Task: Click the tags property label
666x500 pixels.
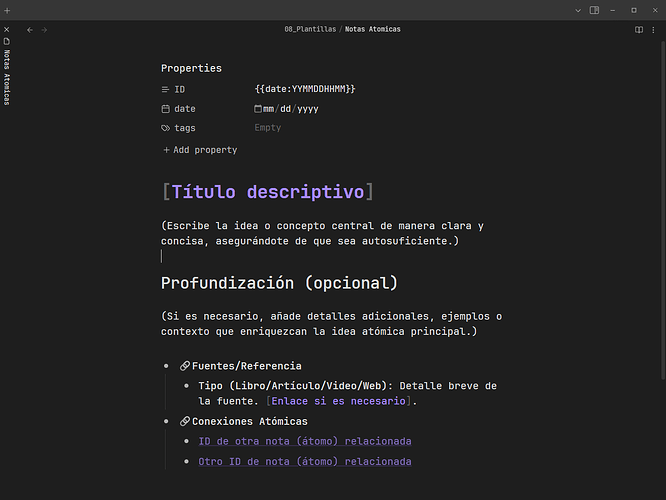Action: click(x=185, y=128)
